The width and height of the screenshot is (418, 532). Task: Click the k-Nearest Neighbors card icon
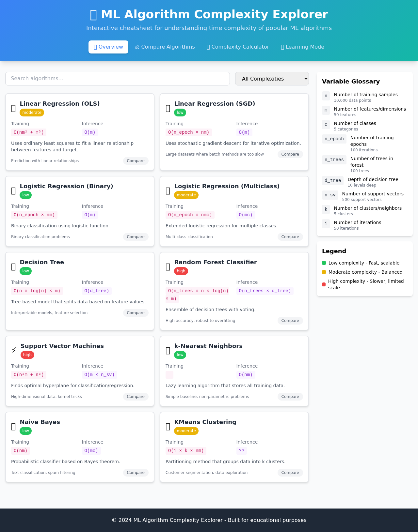click(168, 351)
